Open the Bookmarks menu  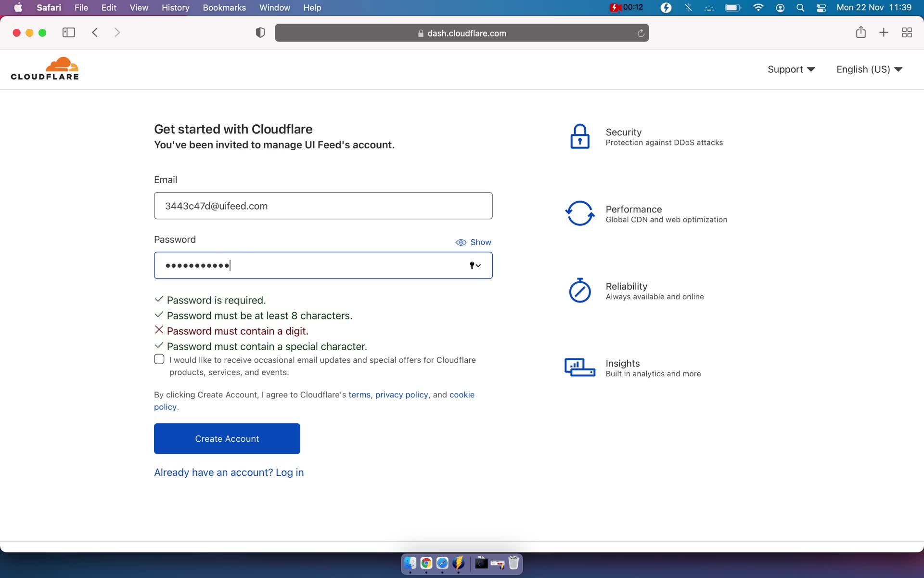224,8
